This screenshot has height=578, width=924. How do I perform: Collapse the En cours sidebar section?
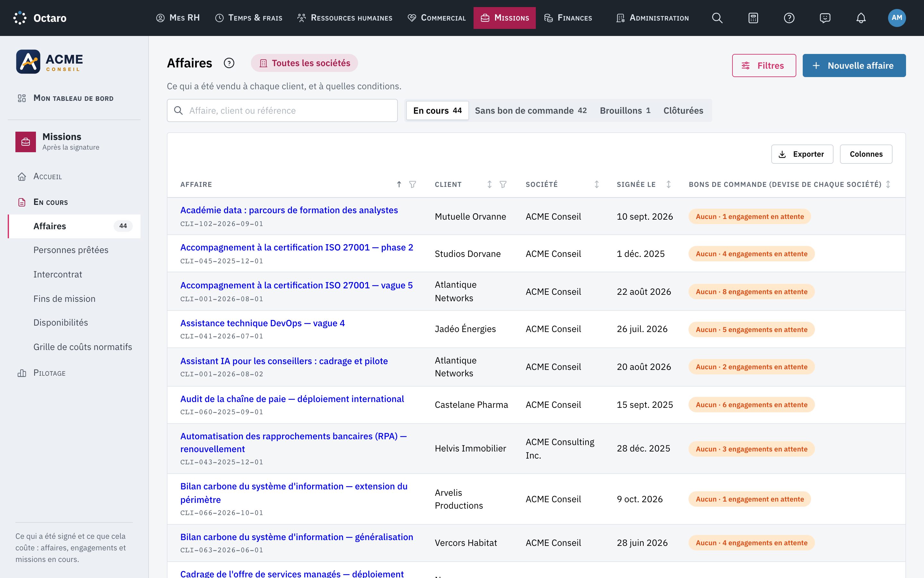(x=74, y=202)
